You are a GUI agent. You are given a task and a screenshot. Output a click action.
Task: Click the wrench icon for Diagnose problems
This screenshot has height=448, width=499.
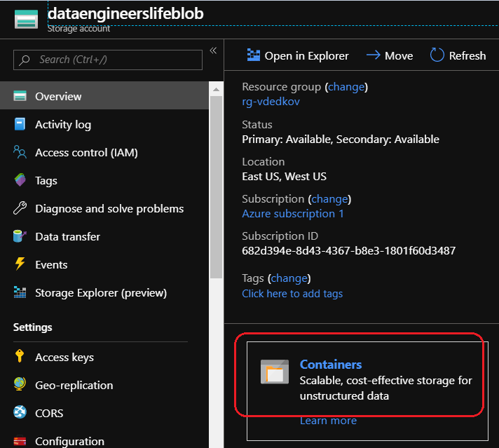coord(20,208)
